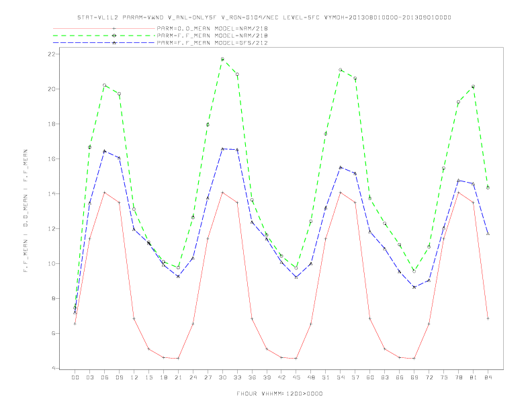
Task: Click red observed plus marker at hour 21 minimum
Action: pyautogui.click(x=178, y=359)
